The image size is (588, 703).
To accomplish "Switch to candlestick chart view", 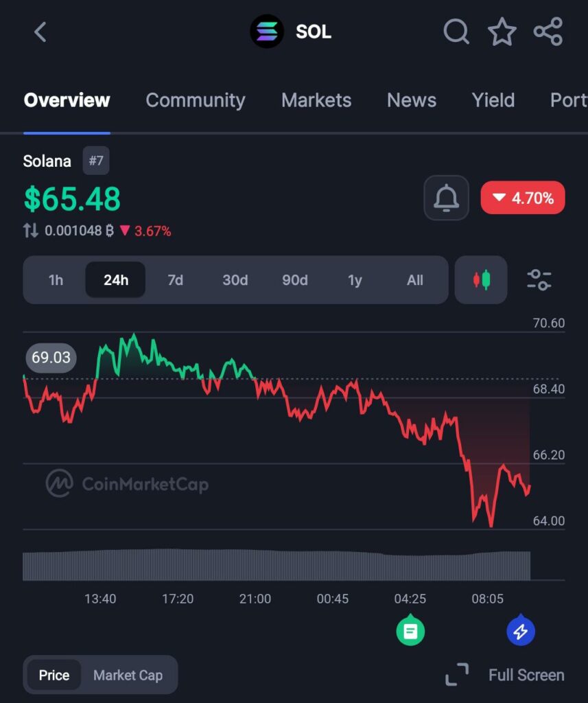I will click(x=482, y=280).
